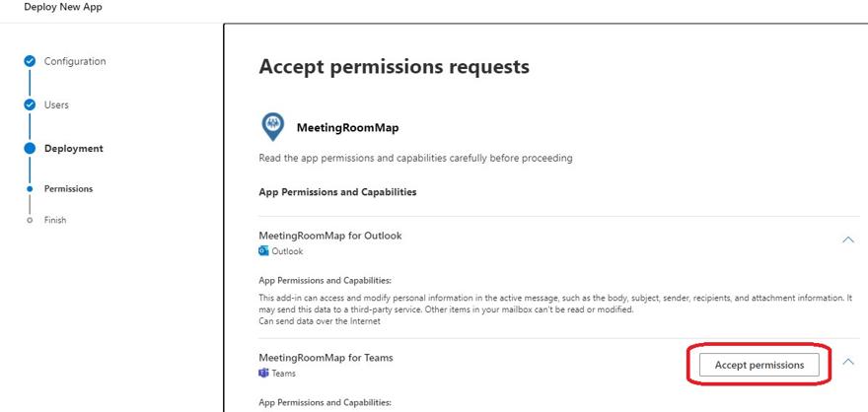
Task: Click the MeetingRoomMap app name text
Action: 347,128
